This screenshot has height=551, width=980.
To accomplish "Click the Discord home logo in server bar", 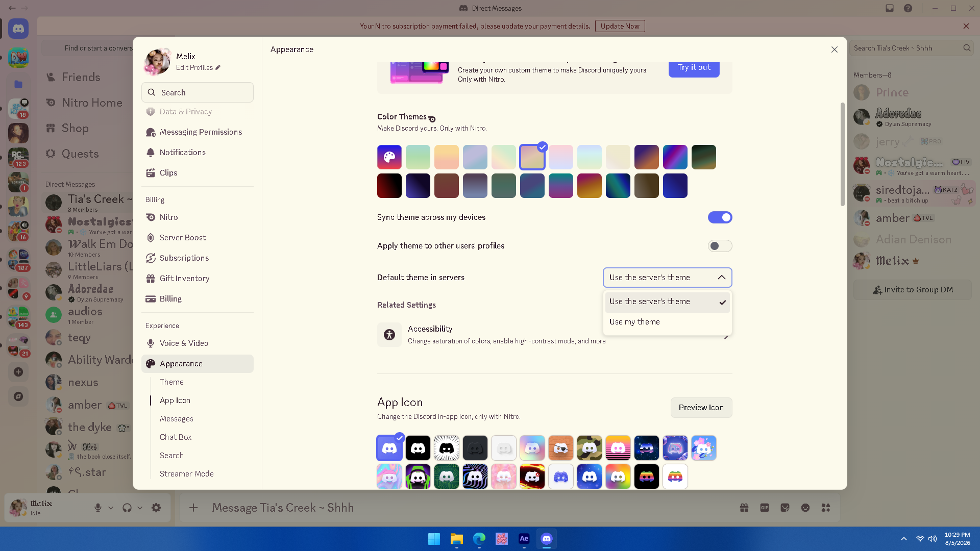I will coord(18,29).
